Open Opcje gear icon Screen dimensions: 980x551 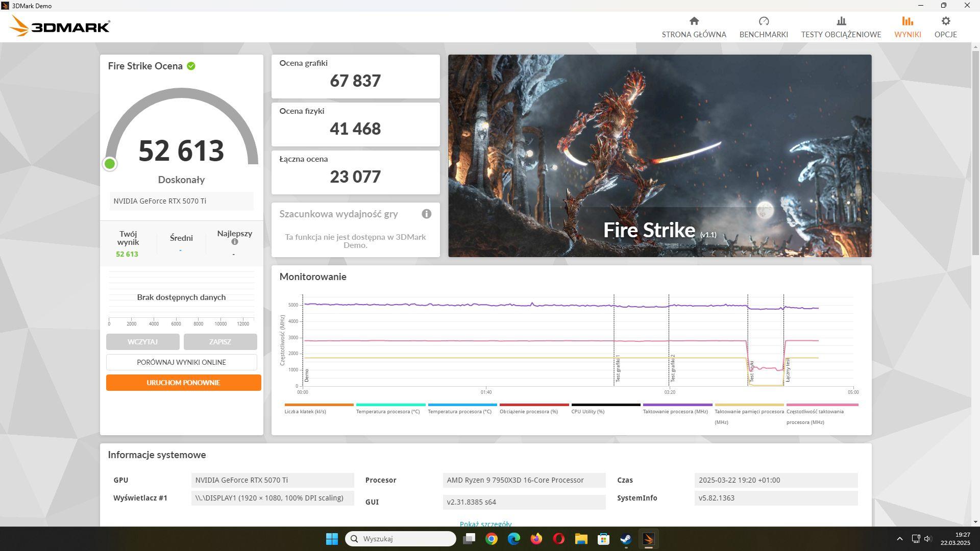pyautogui.click(x=945, y=21)
